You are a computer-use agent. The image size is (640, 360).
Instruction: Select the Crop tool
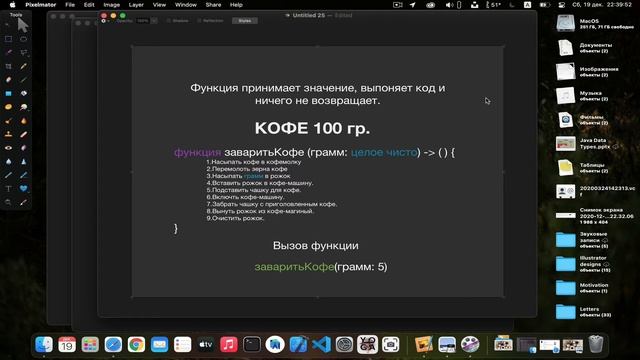tap(8, 66)
